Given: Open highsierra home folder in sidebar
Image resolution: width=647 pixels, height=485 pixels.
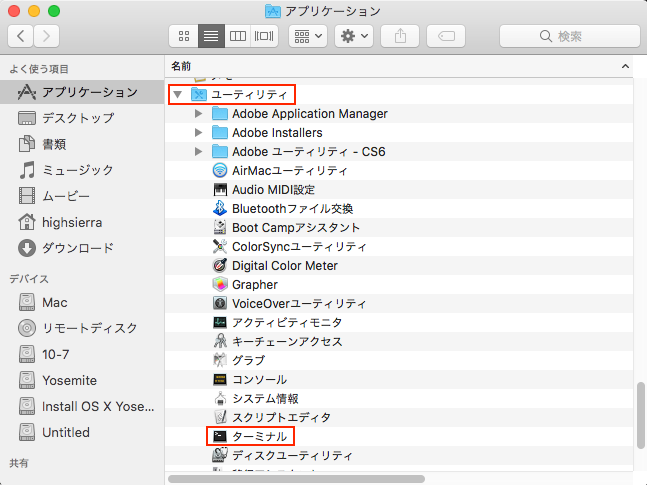Looking at the screenshot, I should [82, 222].
